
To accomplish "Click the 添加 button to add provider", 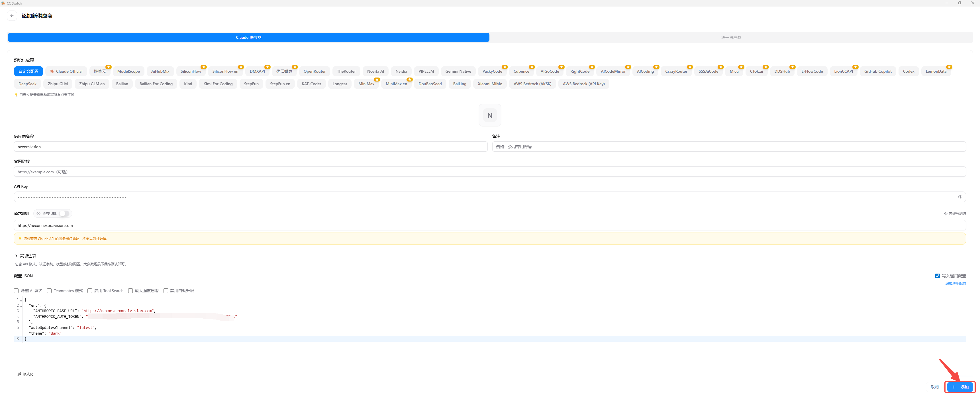I will pyautogui.click(x=960, y=387).
